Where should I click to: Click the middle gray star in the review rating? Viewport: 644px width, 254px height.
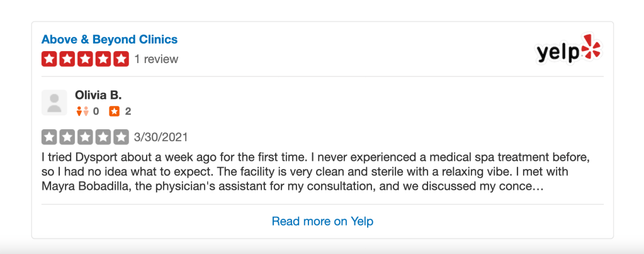[x=85, y=137]
